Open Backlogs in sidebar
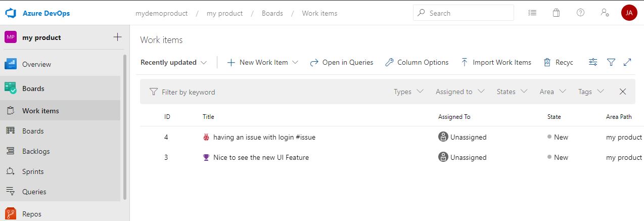Image resolution: width=644 pixels, height=221 pixels. click(60, 151)
